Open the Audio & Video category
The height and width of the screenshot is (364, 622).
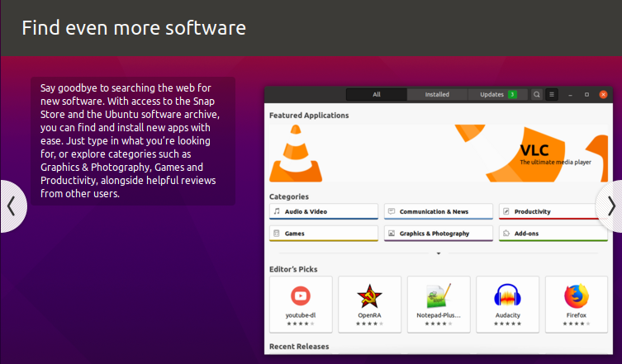324,212
